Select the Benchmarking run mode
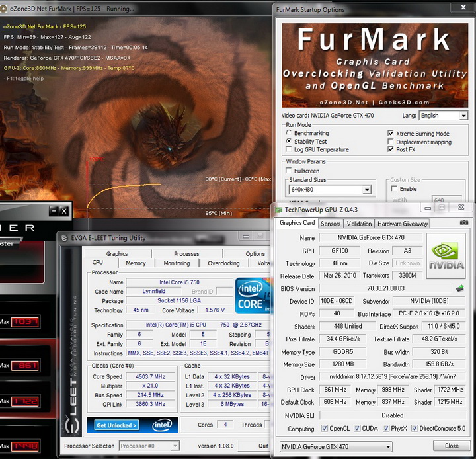The width and height of the screenshot is (476, 459). tap(289, 133)
